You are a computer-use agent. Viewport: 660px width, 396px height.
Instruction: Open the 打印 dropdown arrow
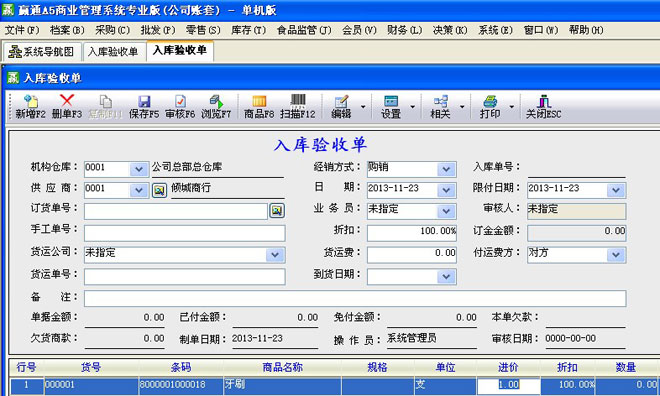coord(512,107)
